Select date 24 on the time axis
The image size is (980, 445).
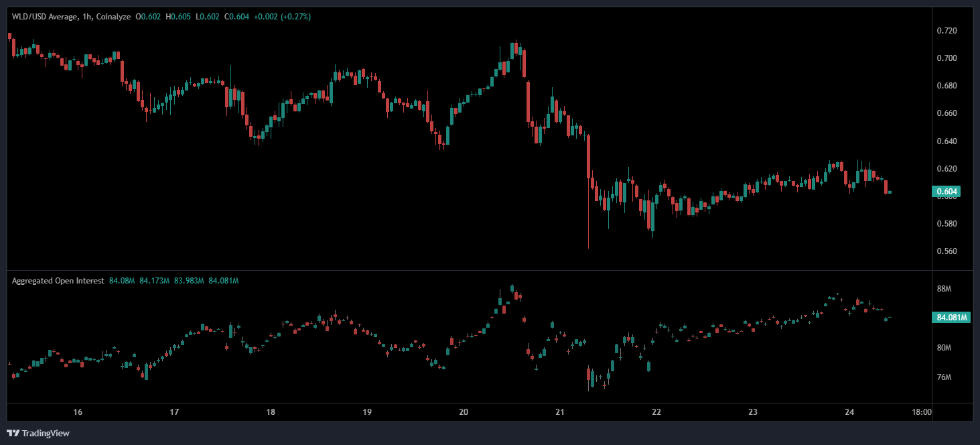coord(849,412)
